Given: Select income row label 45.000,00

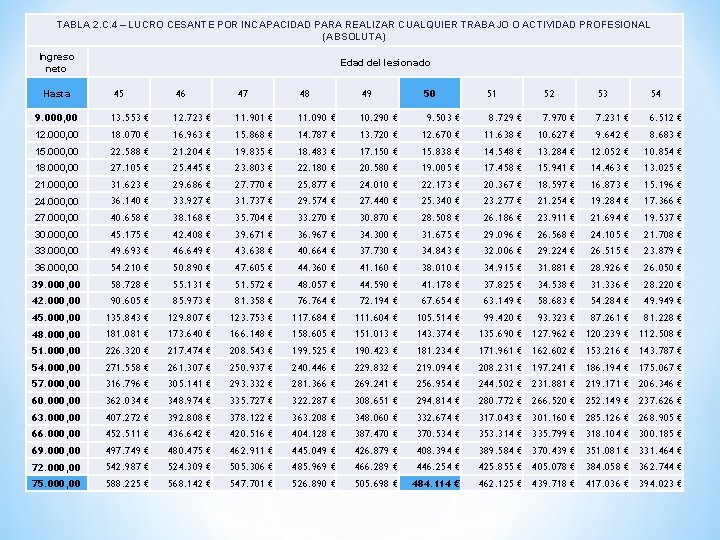Looking at the screenshot, I should (x=56, y=318).
